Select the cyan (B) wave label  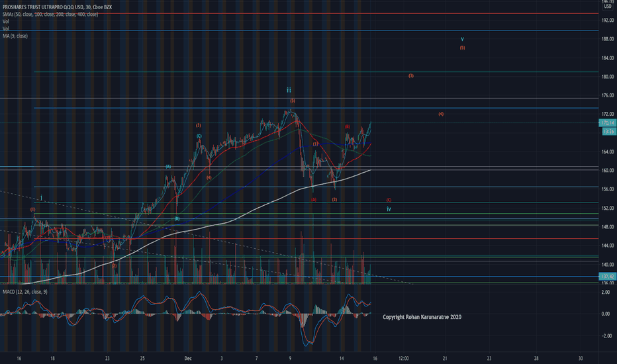(177, 218)
